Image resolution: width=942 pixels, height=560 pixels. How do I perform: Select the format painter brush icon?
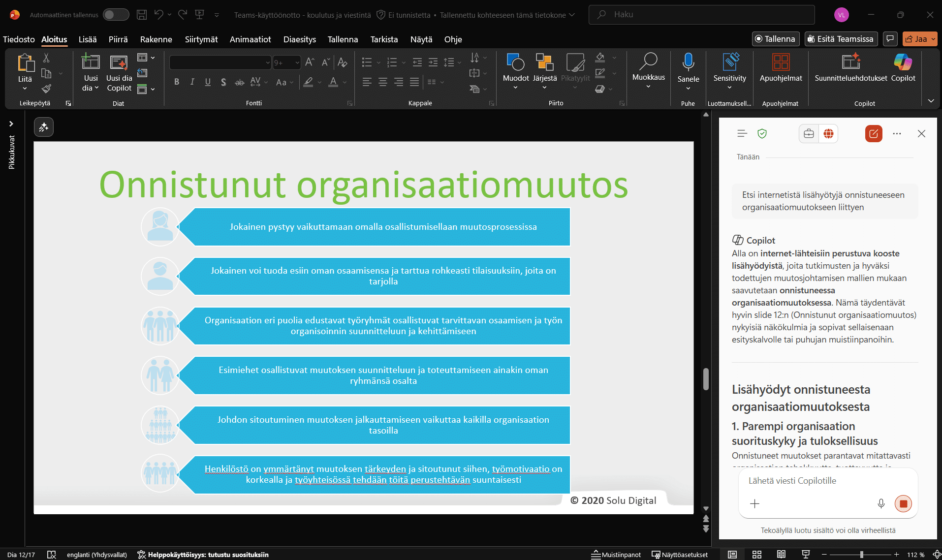pyautogui.click(x=46, y=89)
